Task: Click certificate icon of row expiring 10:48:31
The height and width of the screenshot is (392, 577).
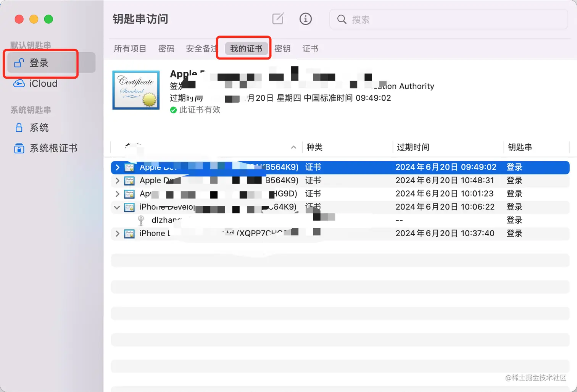Action: click(x=129, y=181)
